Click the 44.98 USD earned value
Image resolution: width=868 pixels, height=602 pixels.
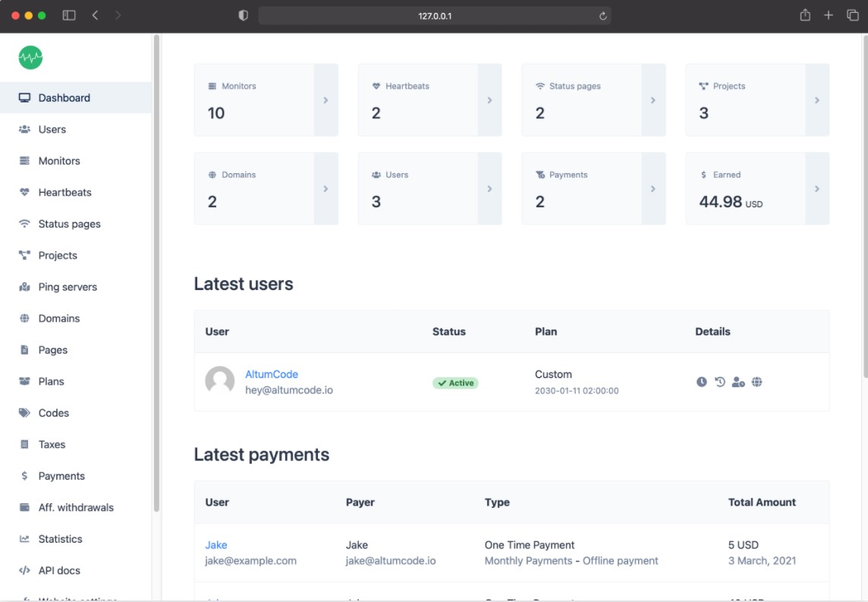coord(731,202)
